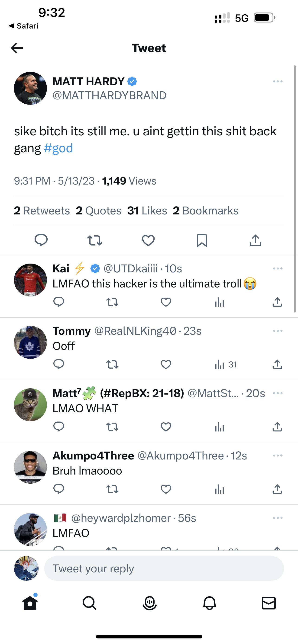
Task: Share Akumpo4Three's reply
Action: coord(277,489)
